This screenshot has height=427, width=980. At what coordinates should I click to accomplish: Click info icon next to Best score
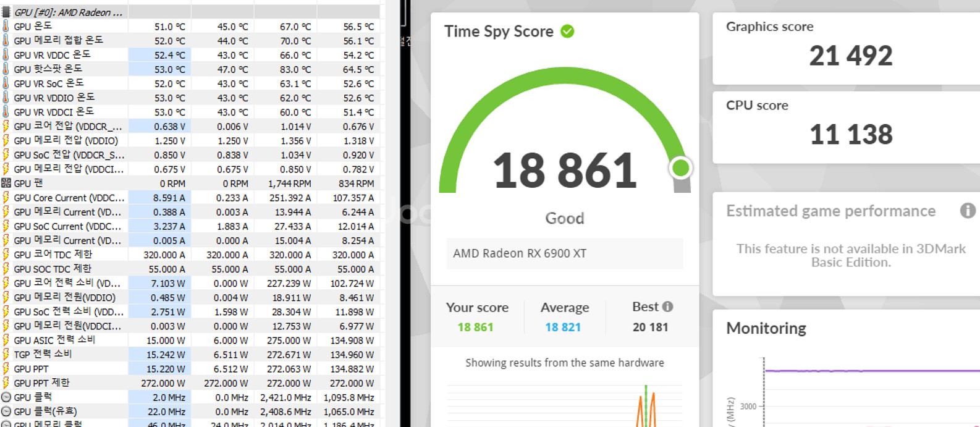click(667, 307)
